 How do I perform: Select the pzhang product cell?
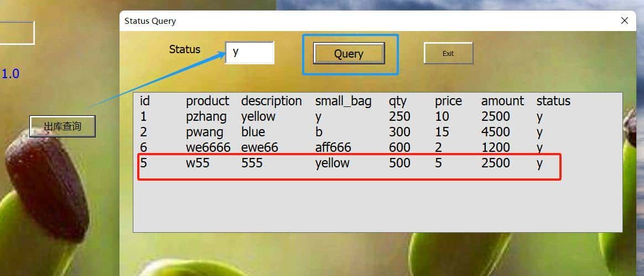206,117
